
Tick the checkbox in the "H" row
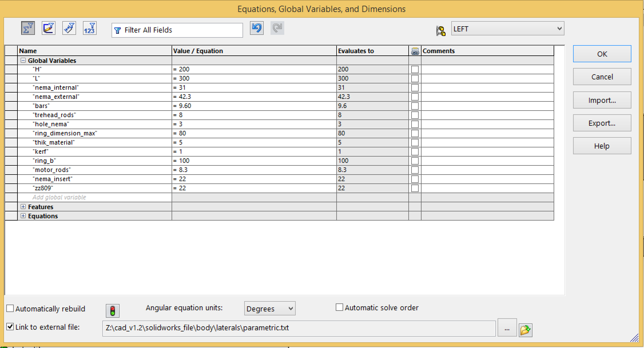[415, 69]
